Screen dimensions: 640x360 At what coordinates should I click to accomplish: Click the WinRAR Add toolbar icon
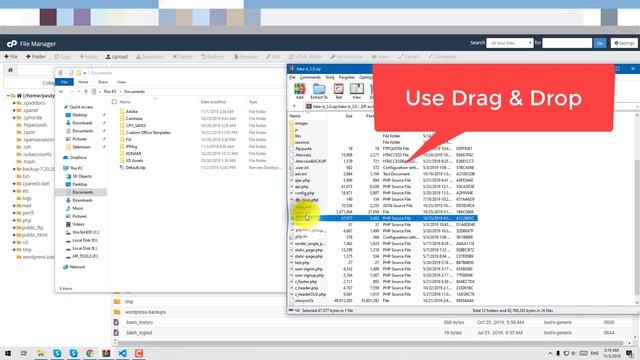pos(300,91)
